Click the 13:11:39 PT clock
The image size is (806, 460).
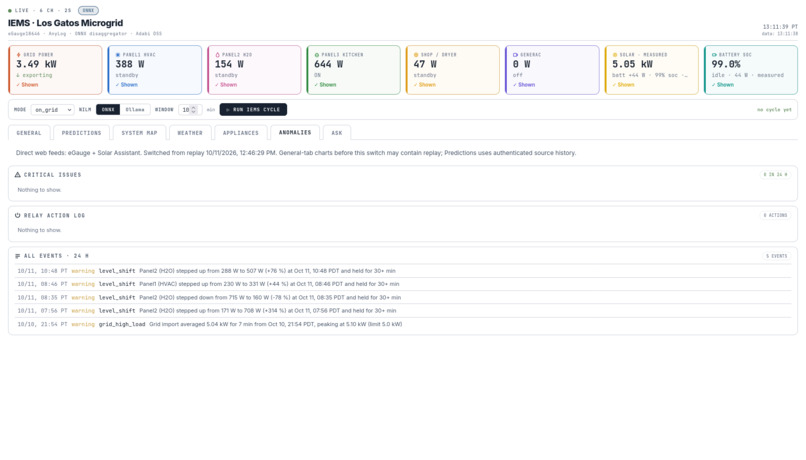coord(780,27)
